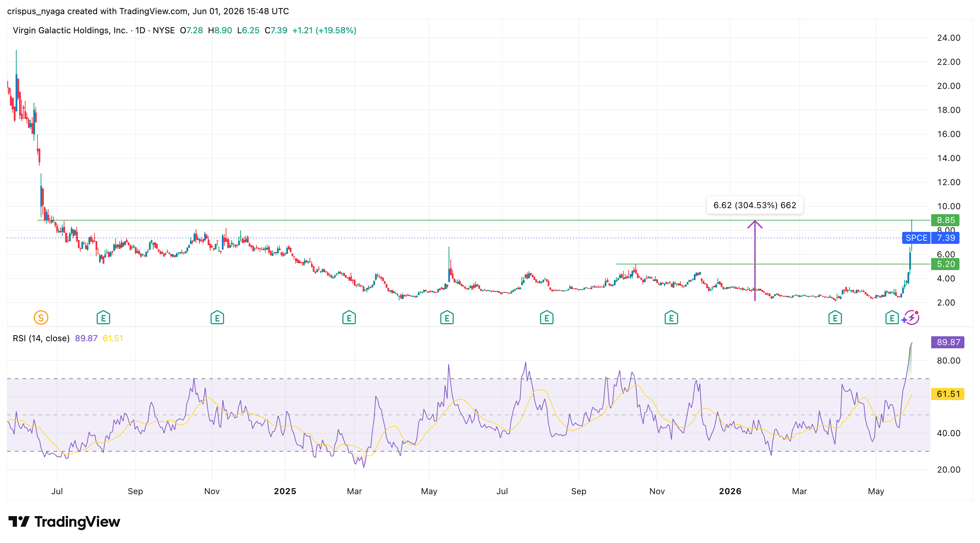
Task: Click the '2026' year label on time axis
Action: (730, 491)
